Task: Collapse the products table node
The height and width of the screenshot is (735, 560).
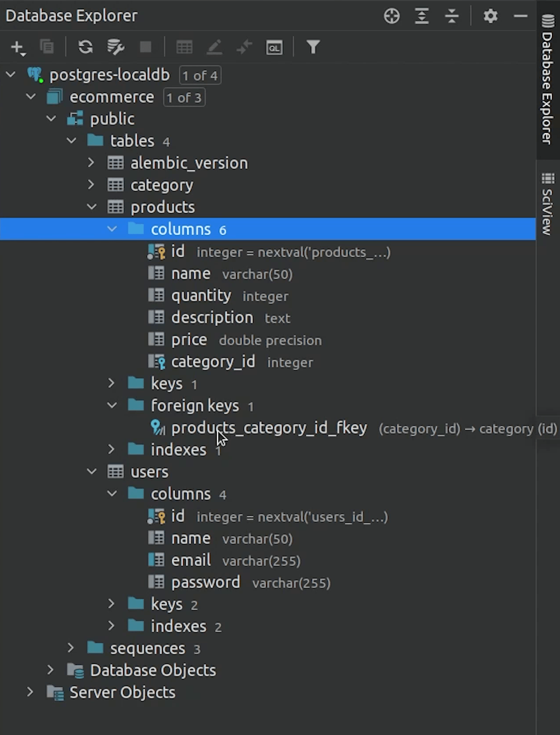Action: tap(92, 207)
